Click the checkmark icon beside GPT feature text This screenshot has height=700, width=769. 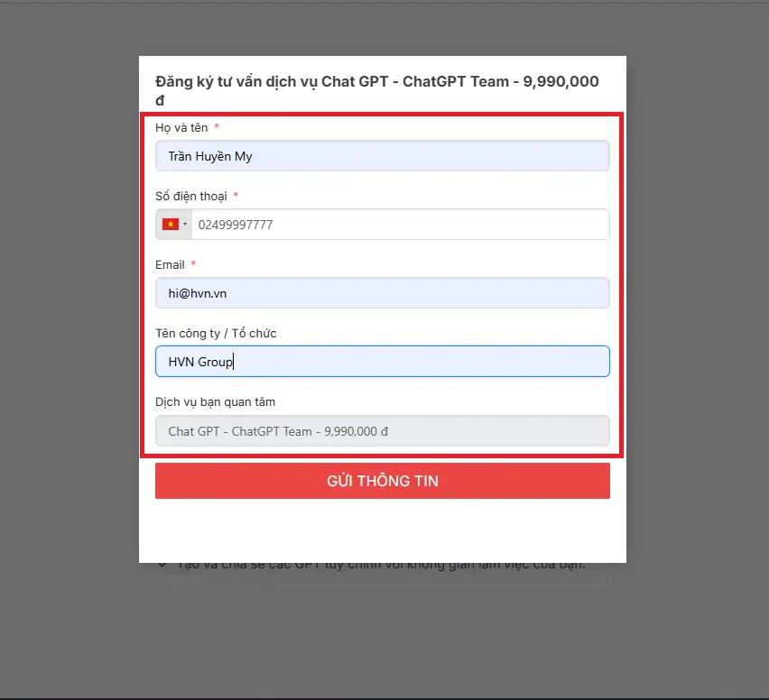tap(162, 563)
